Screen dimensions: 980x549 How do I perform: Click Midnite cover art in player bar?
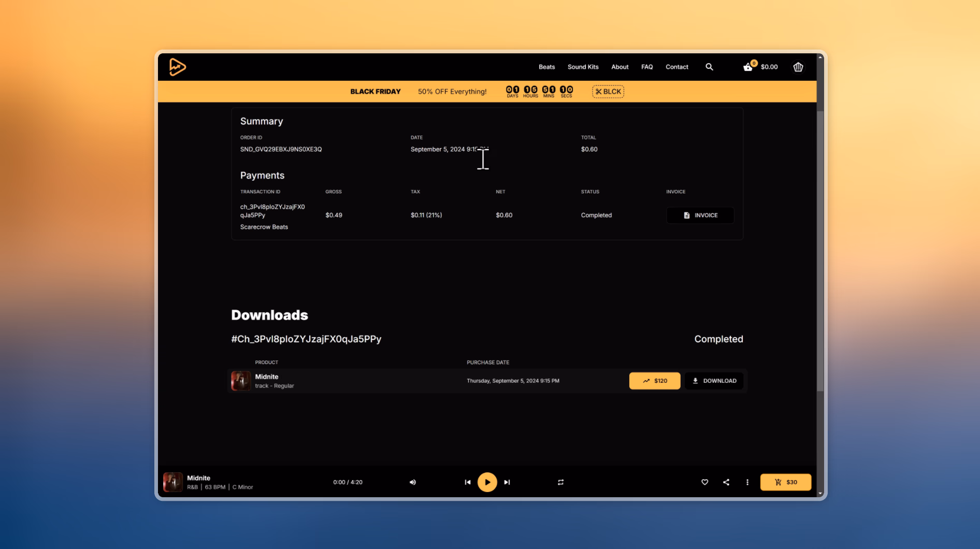coord(173,482)
